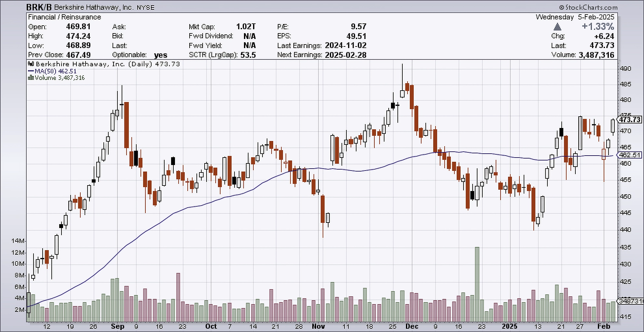Click the candlestick icon beside chart legend

click(x=31, y=64)
